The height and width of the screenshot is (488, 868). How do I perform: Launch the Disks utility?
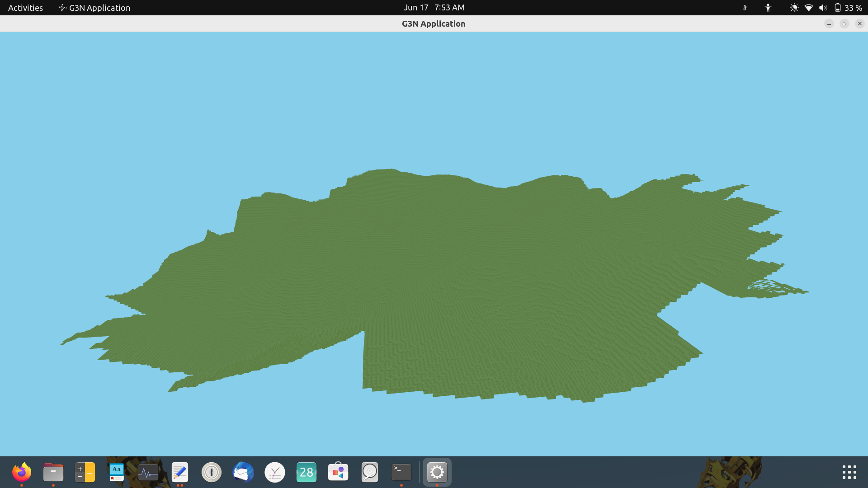(370, 472)
